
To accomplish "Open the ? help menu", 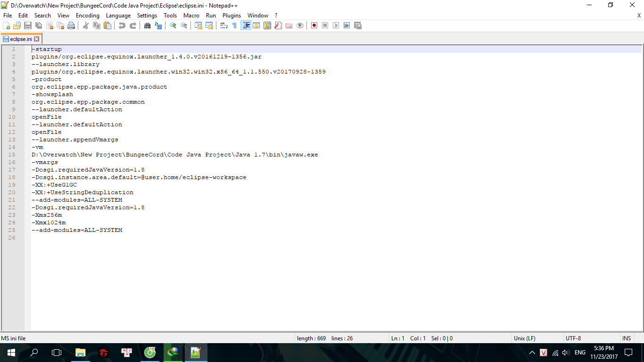I will (276, 16).
